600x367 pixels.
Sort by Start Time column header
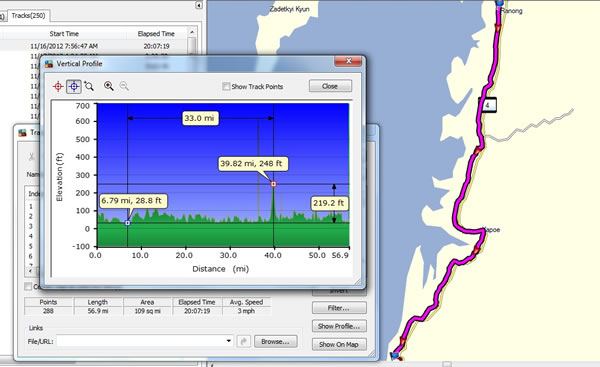click(x=64, y=34)
